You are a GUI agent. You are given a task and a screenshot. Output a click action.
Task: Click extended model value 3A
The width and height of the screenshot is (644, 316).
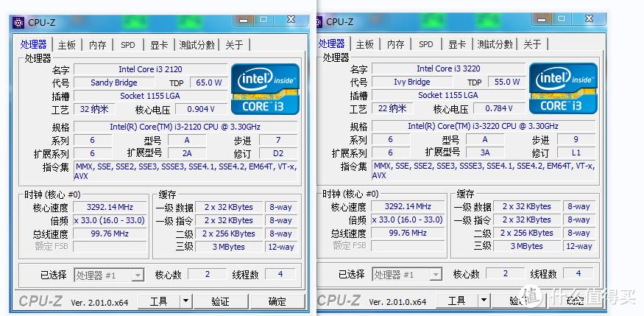485,153
